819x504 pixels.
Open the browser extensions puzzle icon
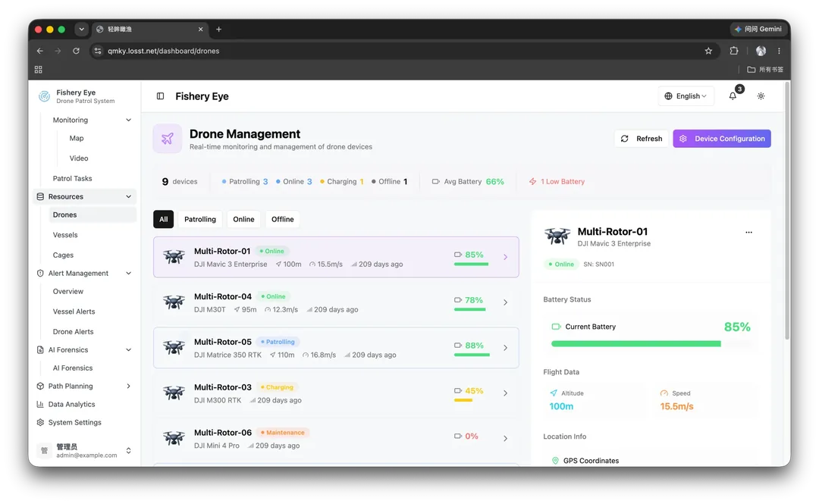tap(734, 52)
